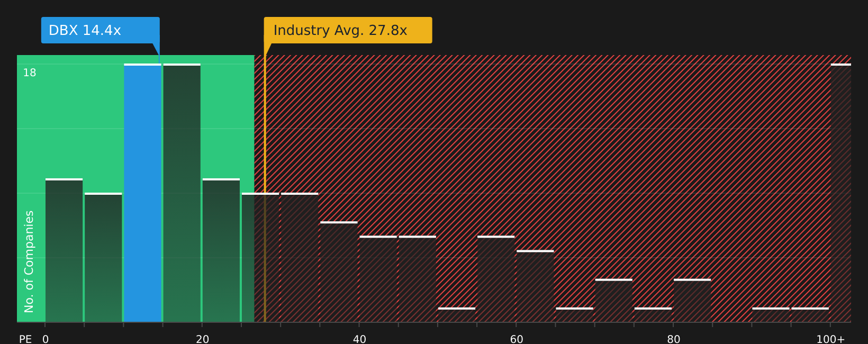This screenshot has width=868, height=344.
Task: Select the histogram bar for PE 0 to 5
Action: pyautogui.click(x=64, y=250)
